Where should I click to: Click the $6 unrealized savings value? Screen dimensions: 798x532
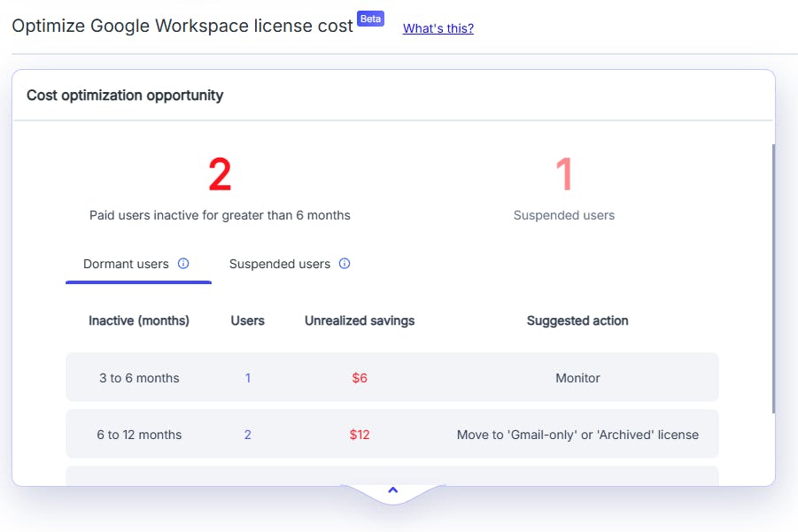[360, 378]
